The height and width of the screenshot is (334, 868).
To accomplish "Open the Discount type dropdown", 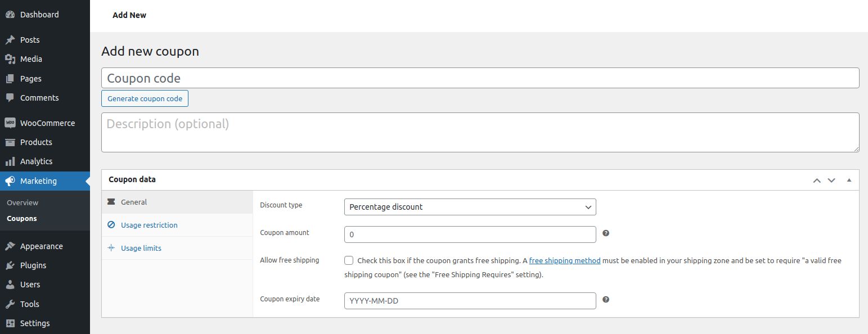I will (x=470, y=207).
